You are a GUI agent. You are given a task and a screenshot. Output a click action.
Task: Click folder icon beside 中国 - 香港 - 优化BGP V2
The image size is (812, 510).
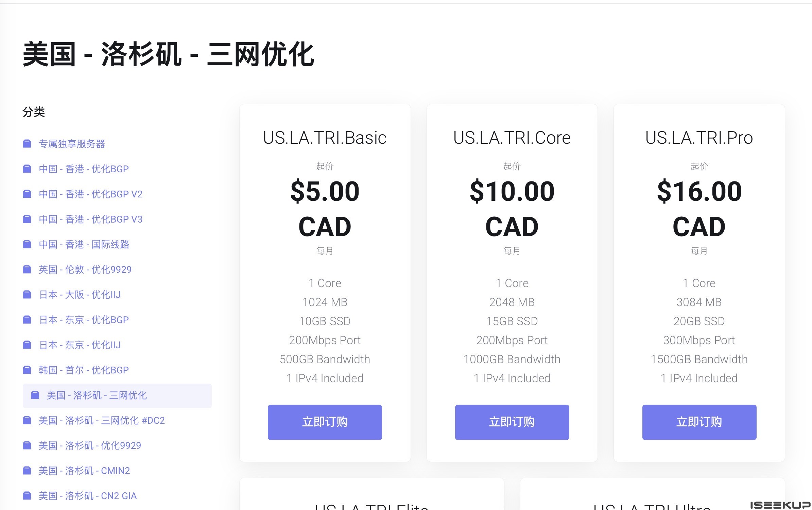point(27,194)
